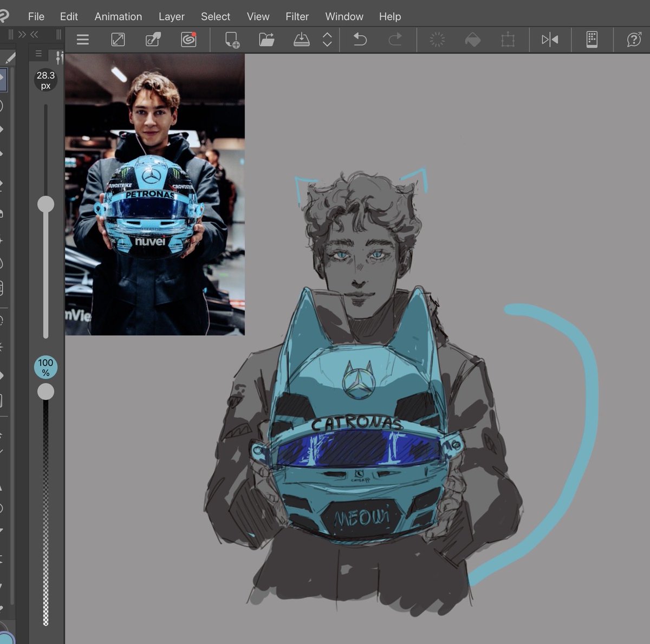Click the Clip Studio Paint logo
The height and width of the screenshot is (644, 650).
[4, 16]
